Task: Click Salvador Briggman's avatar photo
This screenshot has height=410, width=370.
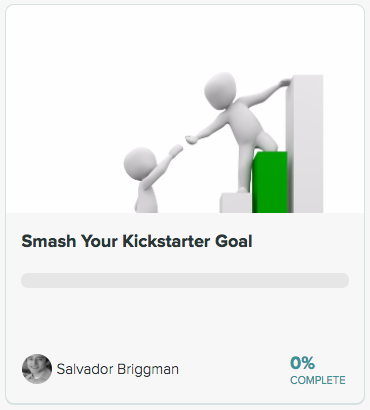Action: click(x=37, y=369)
